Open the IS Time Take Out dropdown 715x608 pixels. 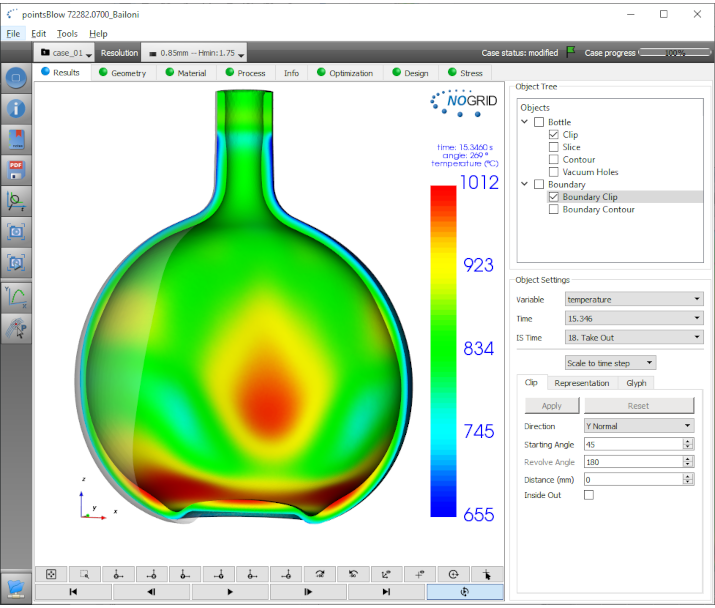634,338
